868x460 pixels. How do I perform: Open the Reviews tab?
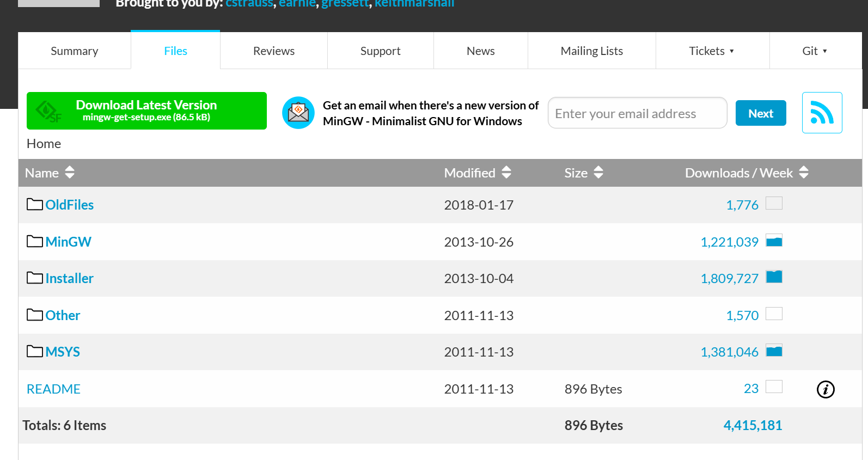[274, 51]
